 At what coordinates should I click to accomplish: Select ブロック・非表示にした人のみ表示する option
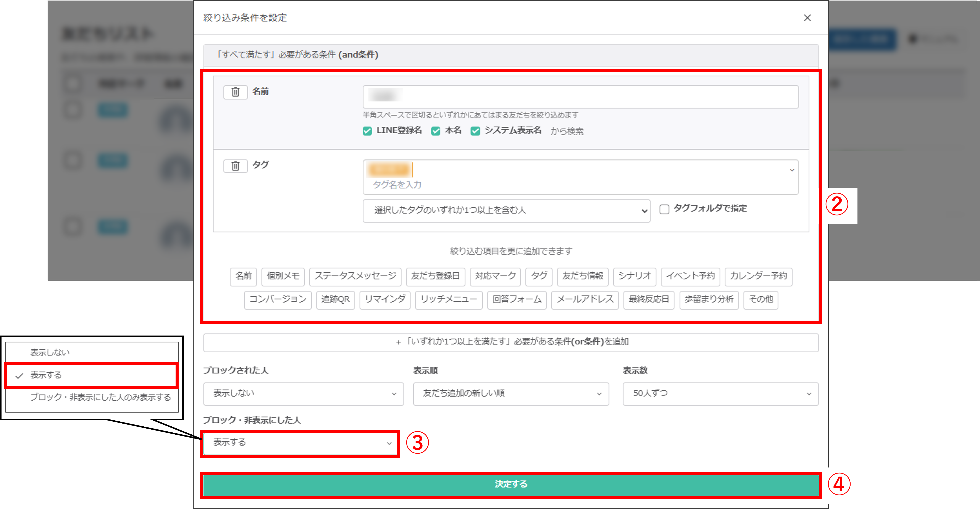pos(100,397)
